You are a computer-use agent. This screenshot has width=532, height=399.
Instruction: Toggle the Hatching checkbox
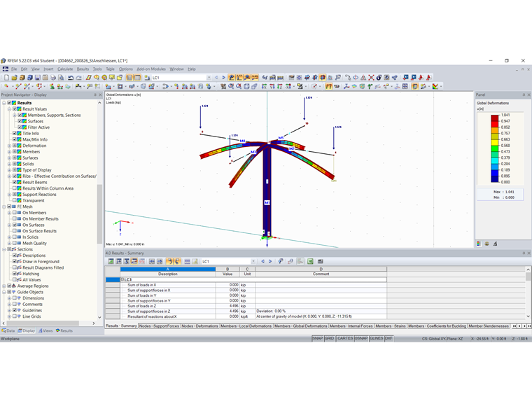coord(15,274)
